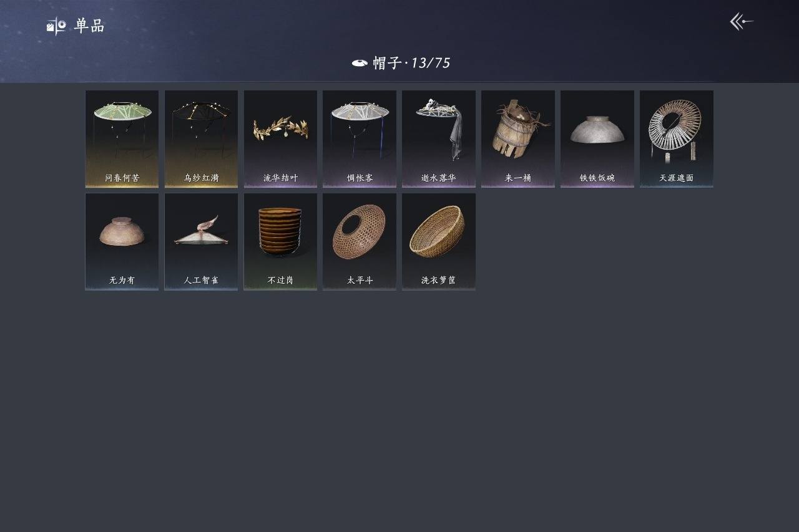This screenshot has height=532, width=799.
Task: Select the 无为有 bowl hat
Action: click(122, 241)
